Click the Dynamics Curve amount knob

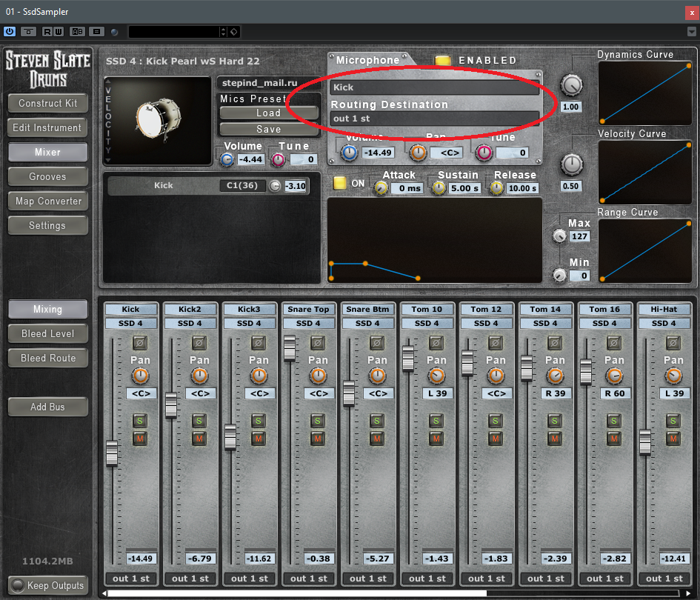coord(571,85)
